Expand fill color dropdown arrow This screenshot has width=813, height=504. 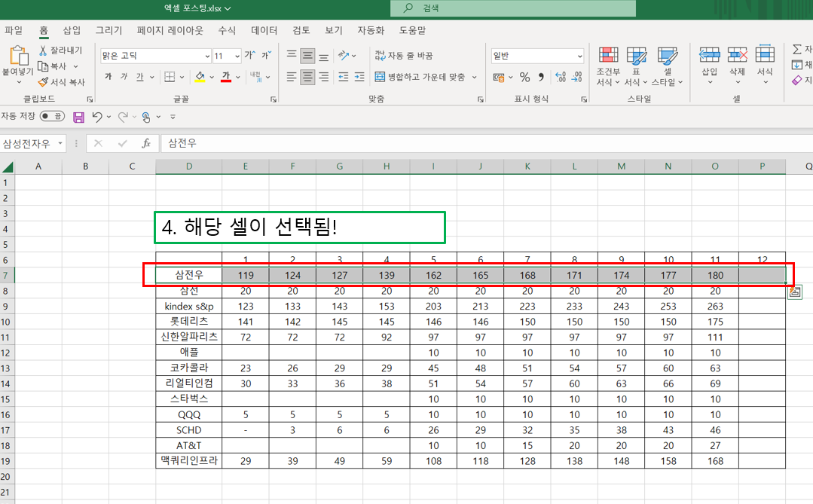[212, 77]
